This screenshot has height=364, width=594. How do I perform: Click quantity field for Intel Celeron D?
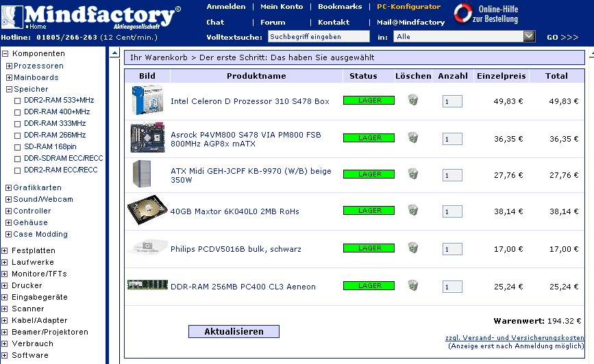(x=452, y=101)
